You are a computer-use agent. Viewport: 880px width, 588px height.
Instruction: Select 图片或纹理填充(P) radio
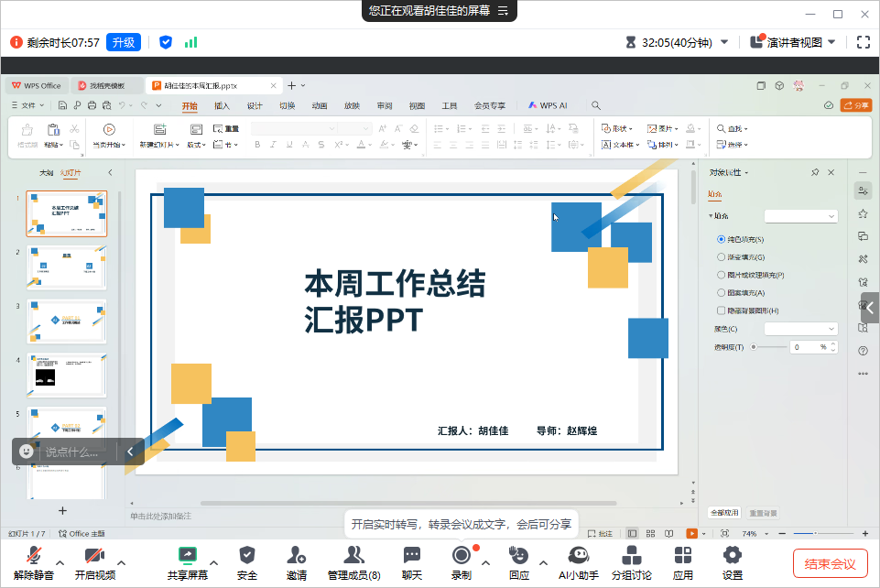pyautogui.click(x=722, y=275)
